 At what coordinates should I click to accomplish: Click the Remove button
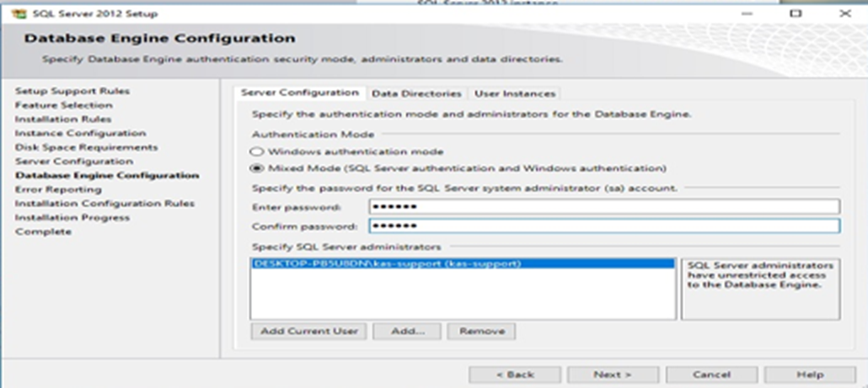click(x=481, y=331)
